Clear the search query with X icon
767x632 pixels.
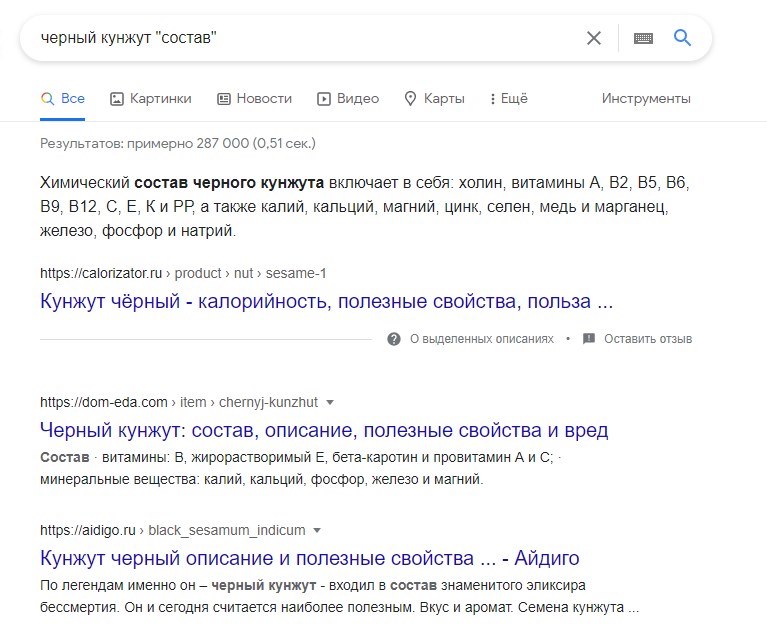point(594,38)
